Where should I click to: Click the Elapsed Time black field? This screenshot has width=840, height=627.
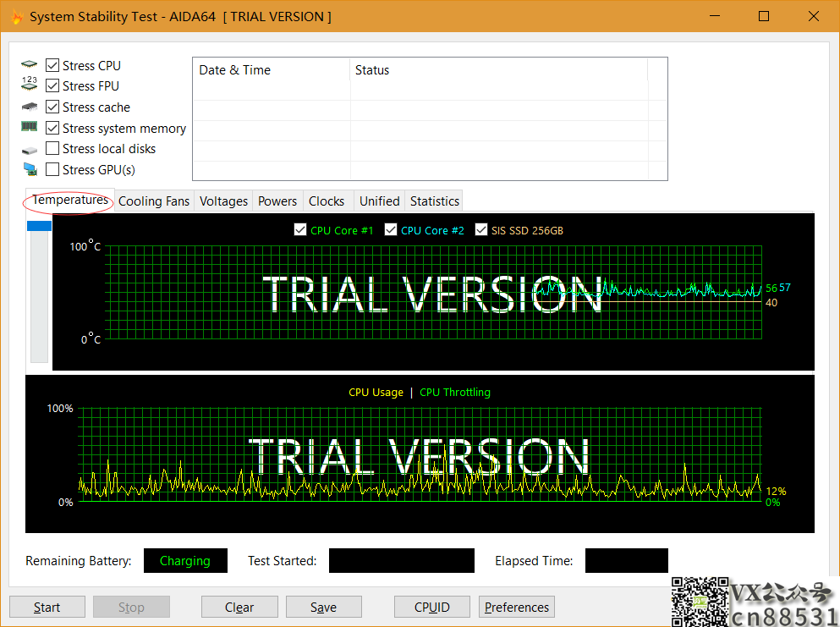tap(626, 560)
